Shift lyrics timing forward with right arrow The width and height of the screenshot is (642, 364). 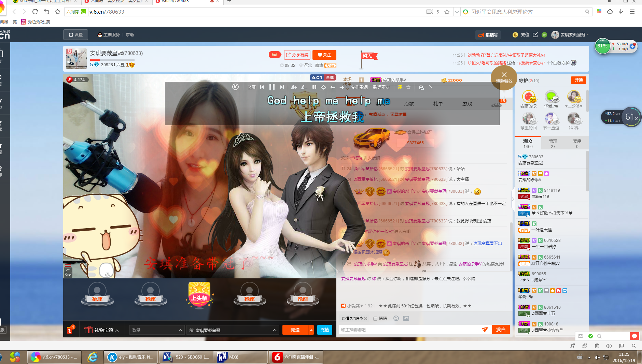(341, 87)
